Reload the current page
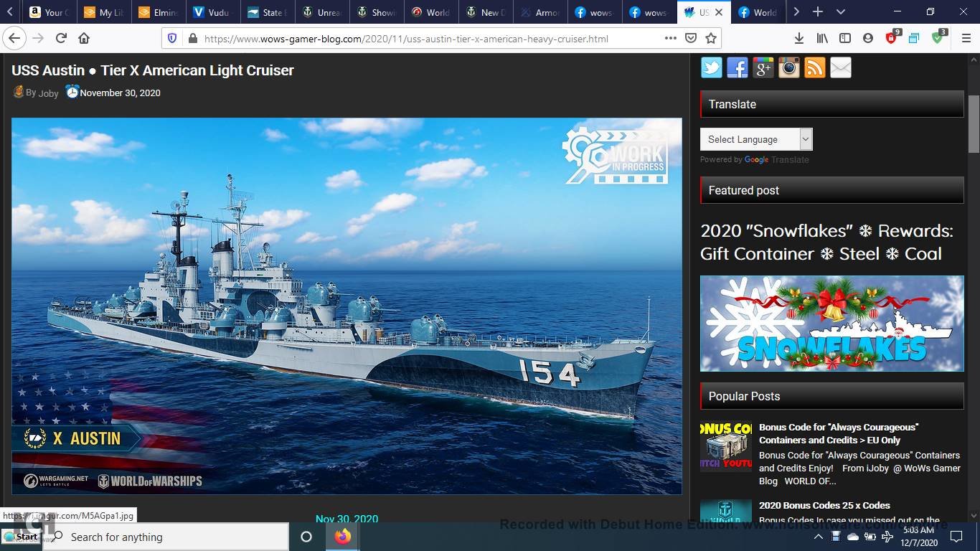Screen dimensions: 980x551 [x=61, y=38]
